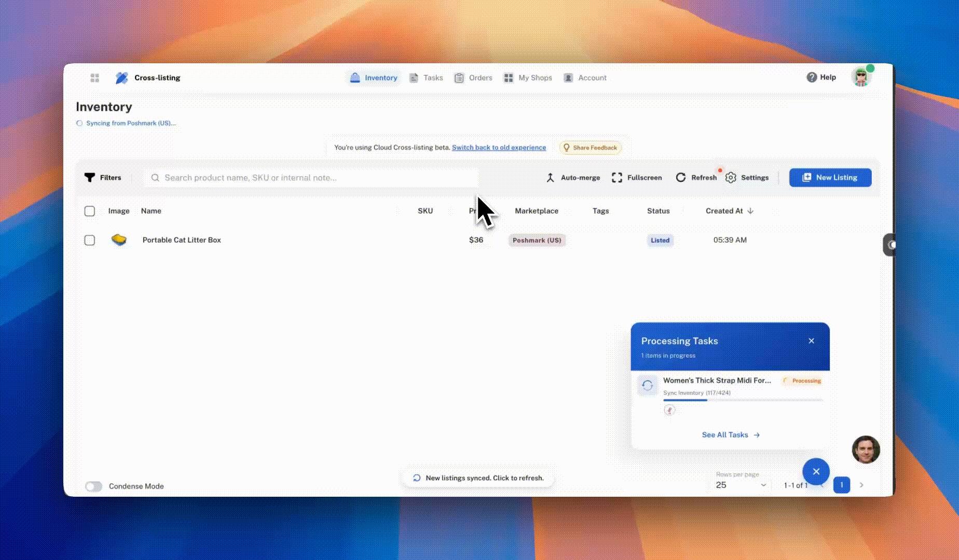The image size is (959, 560).
Task: Open the My Shops tab
Action: click(x=528, y=78)
